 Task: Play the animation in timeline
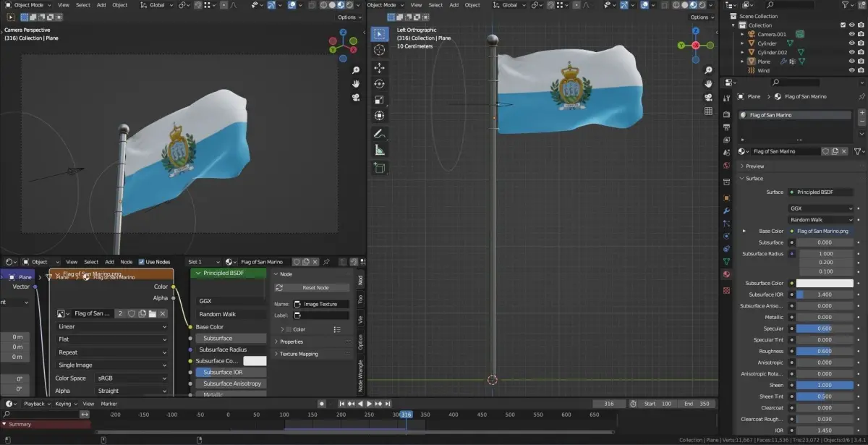(369, 403)
